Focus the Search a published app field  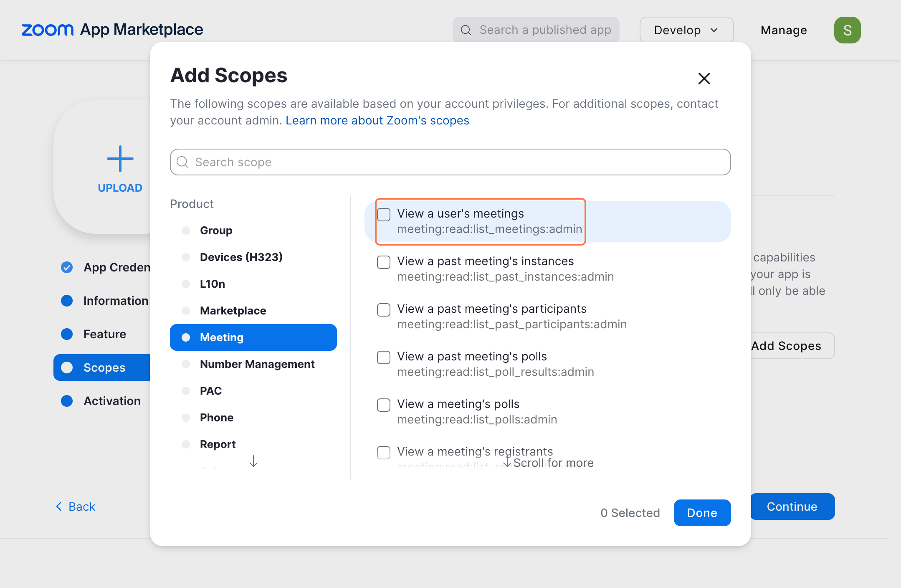coord(536,30)
